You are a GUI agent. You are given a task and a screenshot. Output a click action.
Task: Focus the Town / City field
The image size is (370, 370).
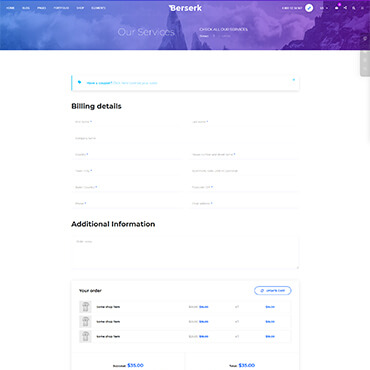tap(126, 171)
